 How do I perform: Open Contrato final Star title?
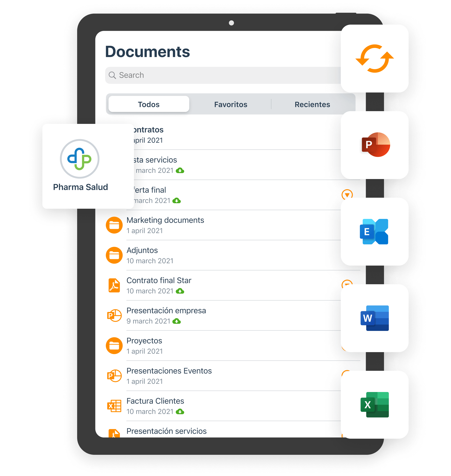coord(159,280)
